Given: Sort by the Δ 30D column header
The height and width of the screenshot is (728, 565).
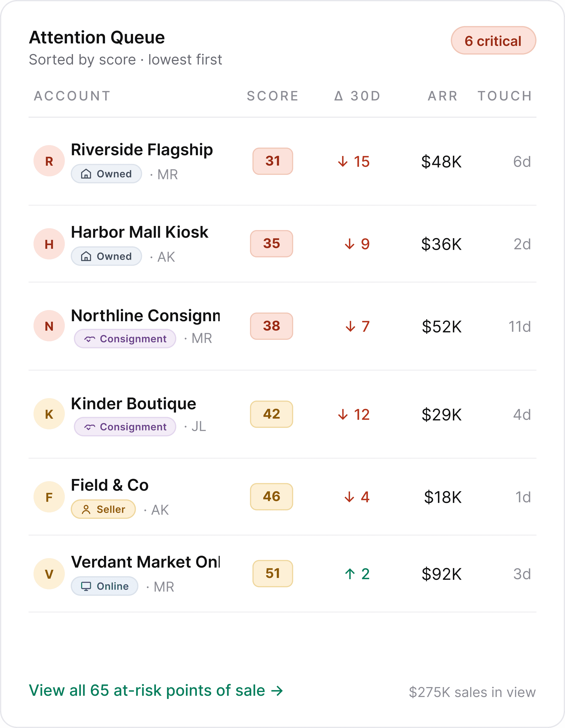Looking at the screenshot, I should [357, 96].
